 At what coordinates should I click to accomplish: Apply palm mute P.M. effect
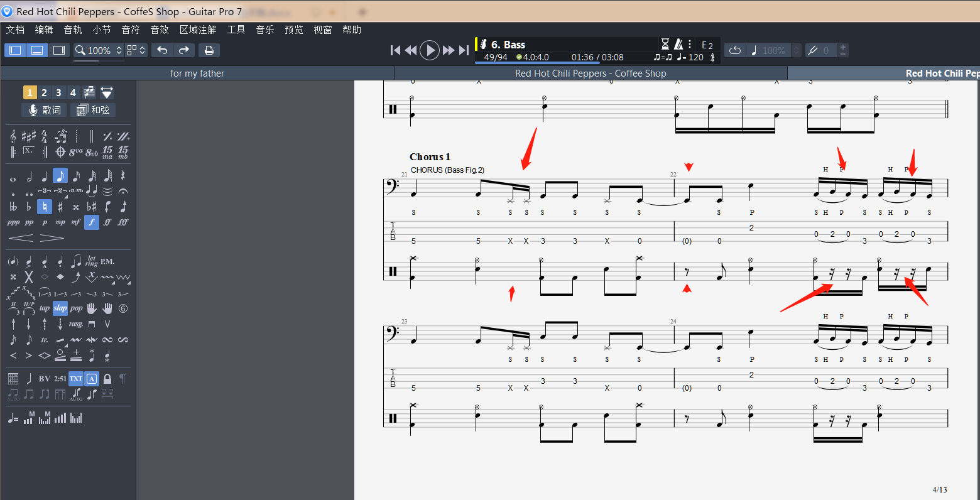[x=107, y=261]
